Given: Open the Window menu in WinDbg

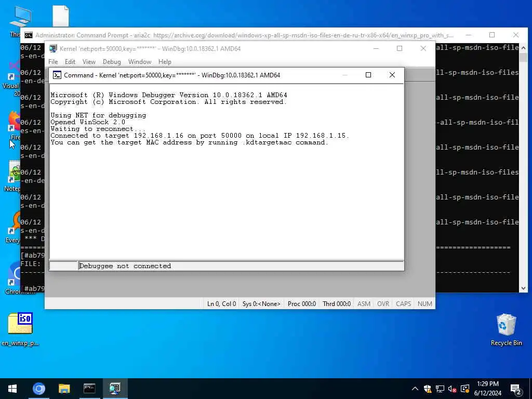Looking at the screenshot, I should point(139,62).
